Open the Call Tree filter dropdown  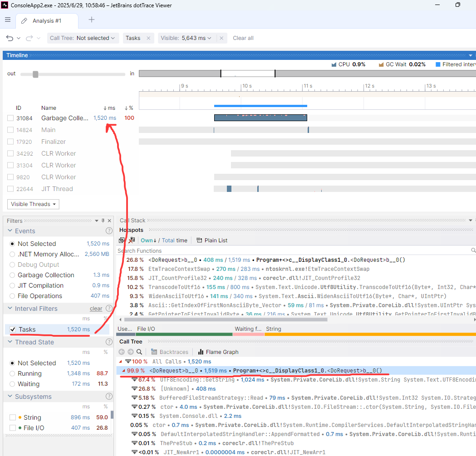[x=83, y=38]
